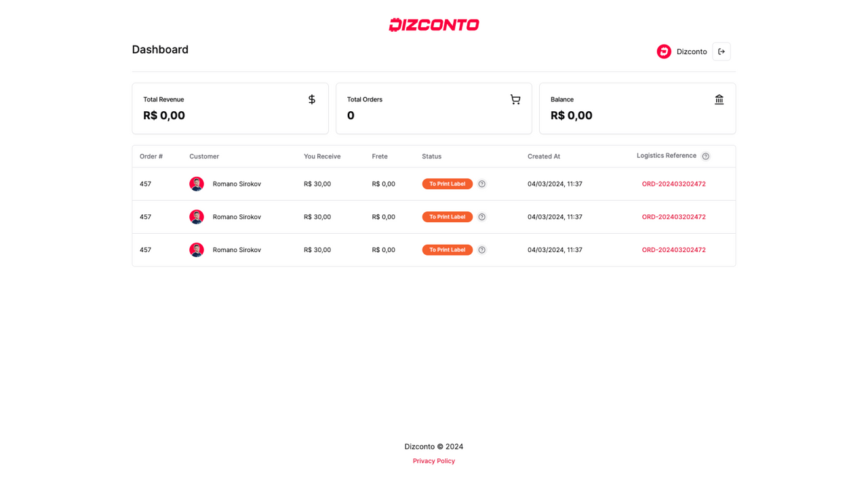Click the You Receive column header

click(x=322, y=157)
